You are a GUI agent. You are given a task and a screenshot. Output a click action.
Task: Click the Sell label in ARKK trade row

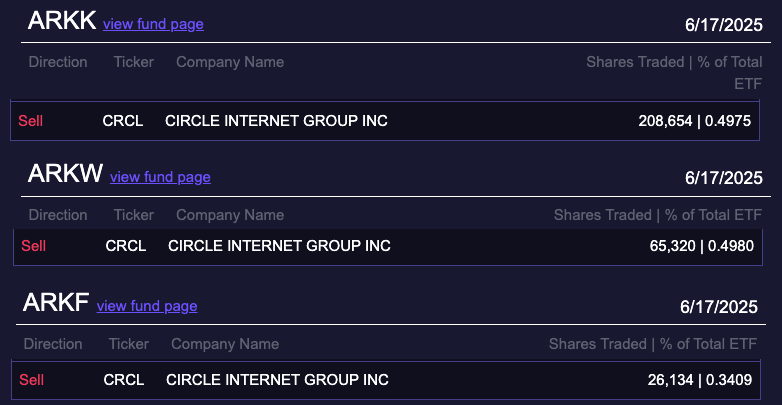30,121
